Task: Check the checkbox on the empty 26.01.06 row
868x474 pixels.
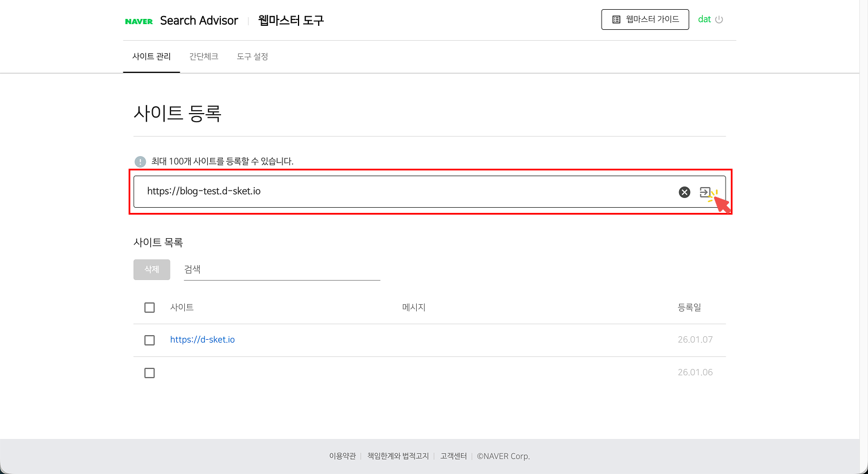Action: click(x=149, y=372)
